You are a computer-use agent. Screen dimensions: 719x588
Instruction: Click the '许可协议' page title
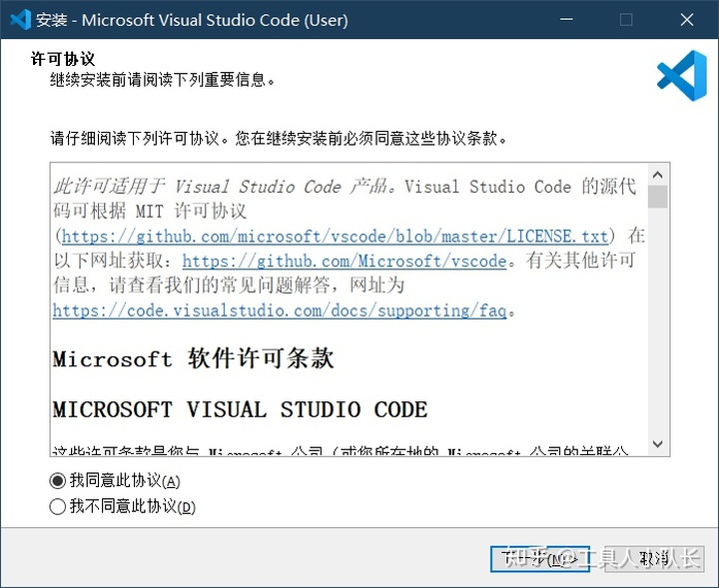63,59
